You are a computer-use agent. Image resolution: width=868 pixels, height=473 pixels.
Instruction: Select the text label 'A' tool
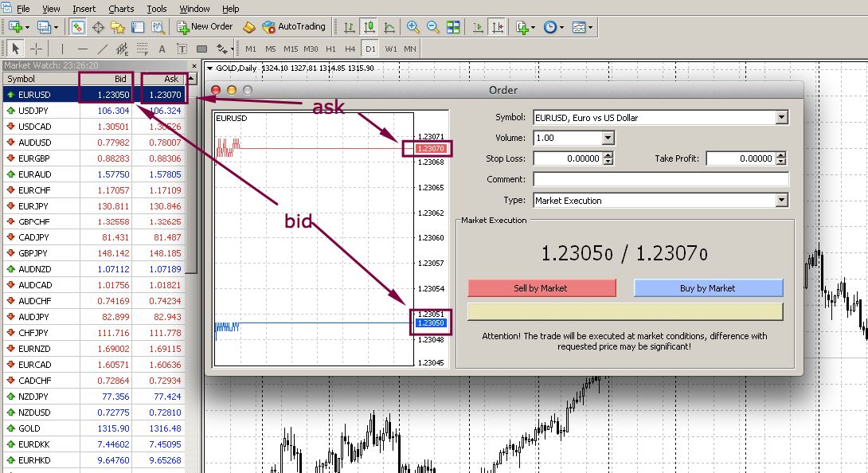click(x=162, y=49)
